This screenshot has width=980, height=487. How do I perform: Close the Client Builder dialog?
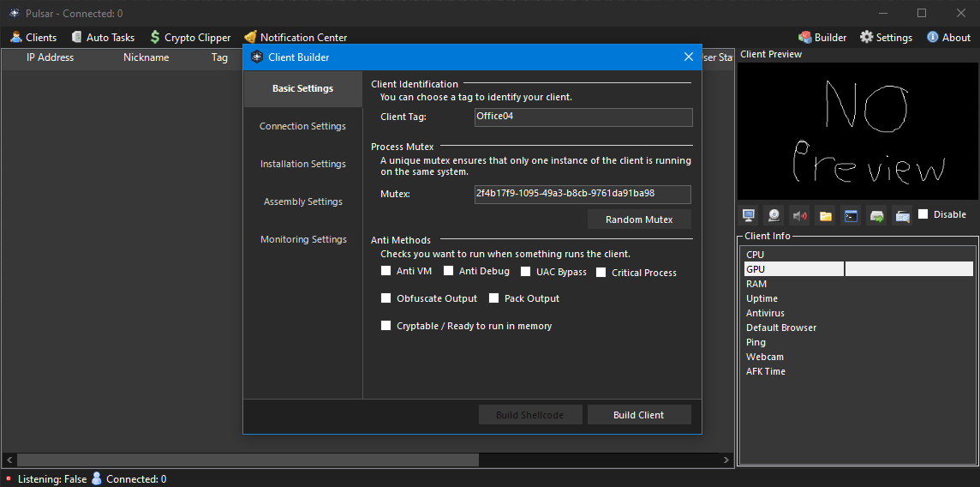point(689,57)
